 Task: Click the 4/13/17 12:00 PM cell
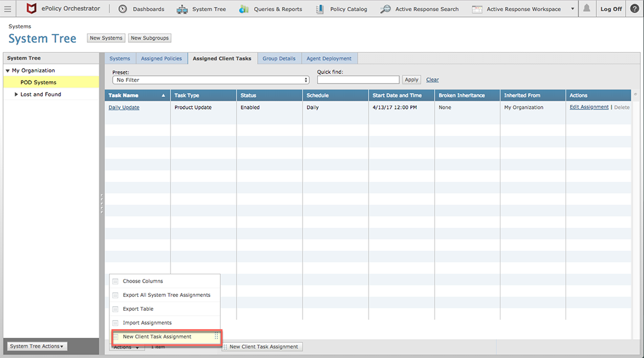pos(395,108)
